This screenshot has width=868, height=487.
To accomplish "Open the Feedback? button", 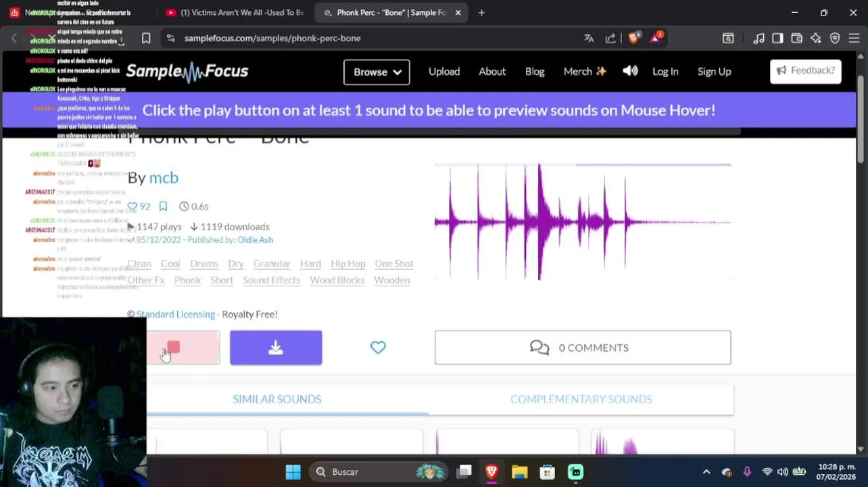I will pos(805,71).
